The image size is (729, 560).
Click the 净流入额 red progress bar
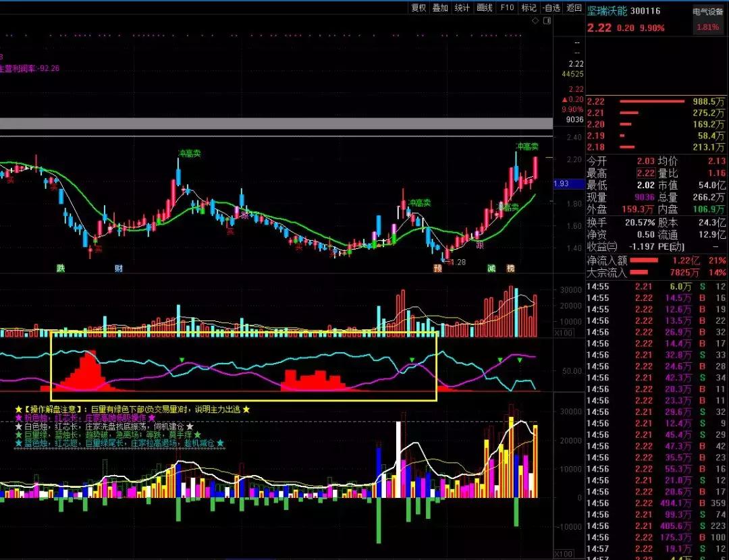(x=644, y=260)
